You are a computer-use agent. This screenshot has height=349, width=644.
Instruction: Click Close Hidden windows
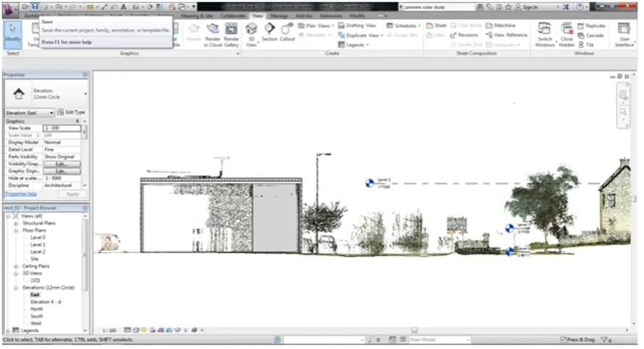pos(566,35)
